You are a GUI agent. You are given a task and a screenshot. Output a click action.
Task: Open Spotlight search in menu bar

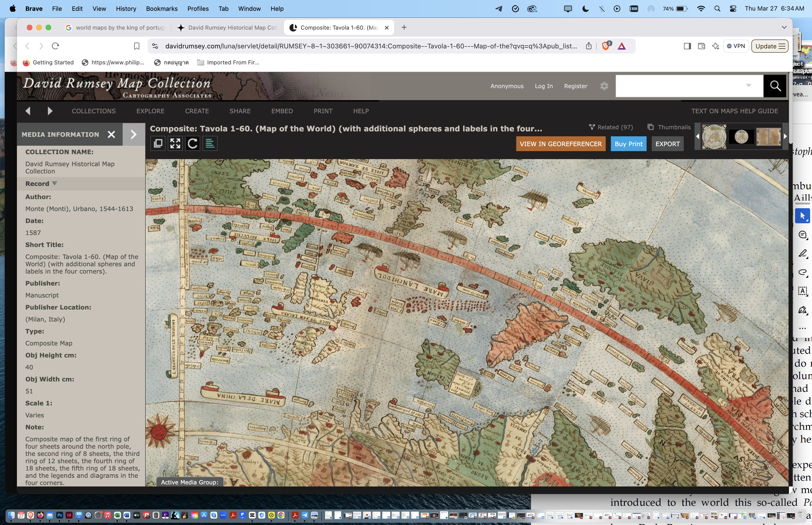pos(717,8)
